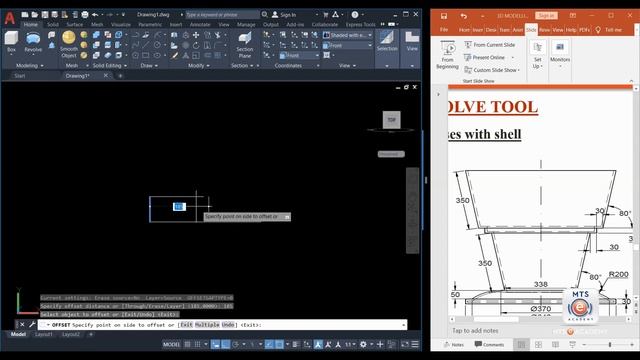Image resolution: width=640 pixels, height=360 pixels.
Task: Choose Multiple option in OFFSET command line
Action: 207,325
